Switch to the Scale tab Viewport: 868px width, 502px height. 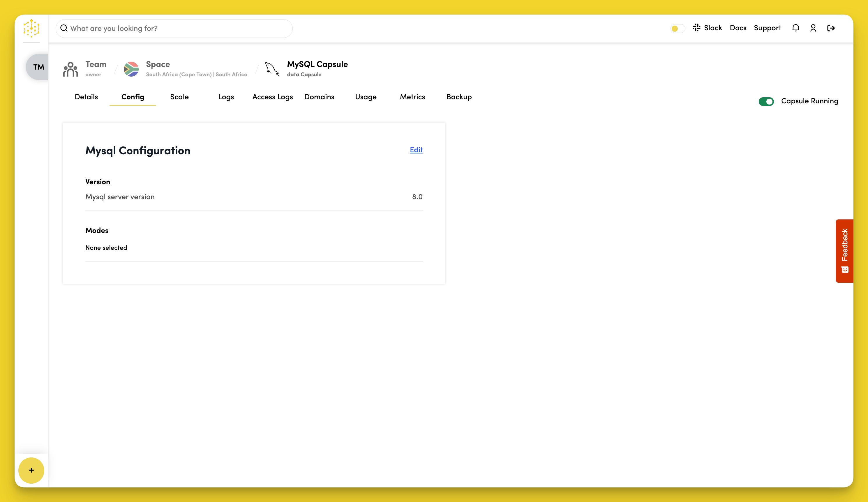(179, 97)
